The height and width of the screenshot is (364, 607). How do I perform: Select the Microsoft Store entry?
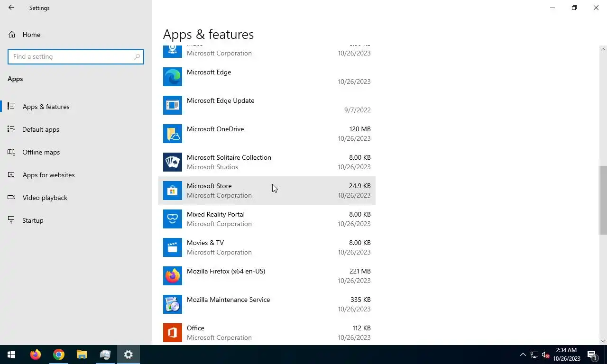click(267, 191)
